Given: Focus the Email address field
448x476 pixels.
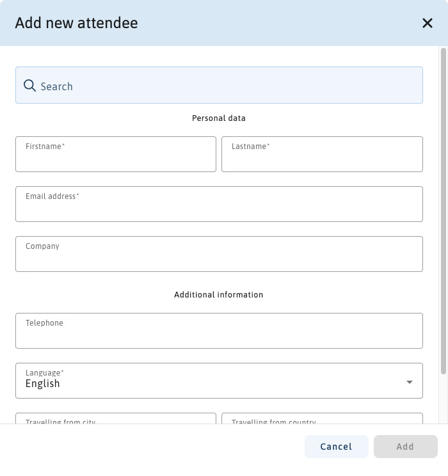Looking at the screenshot, I should (219, 208).
